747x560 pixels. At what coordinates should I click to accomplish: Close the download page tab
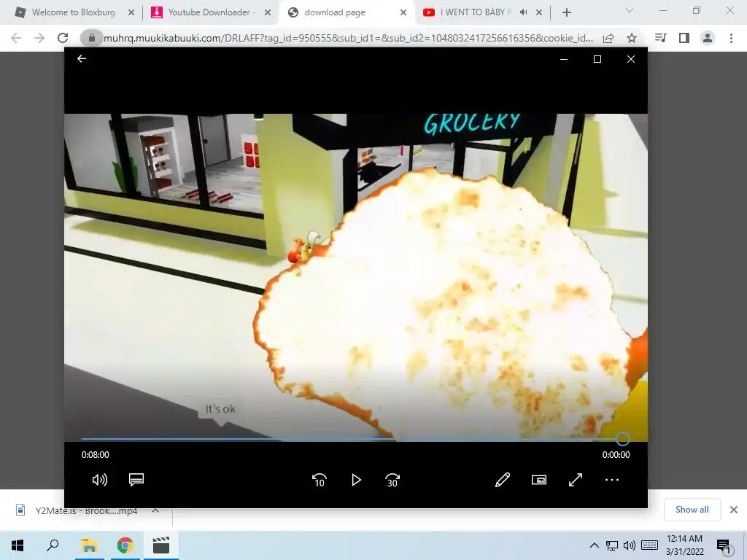403,12
